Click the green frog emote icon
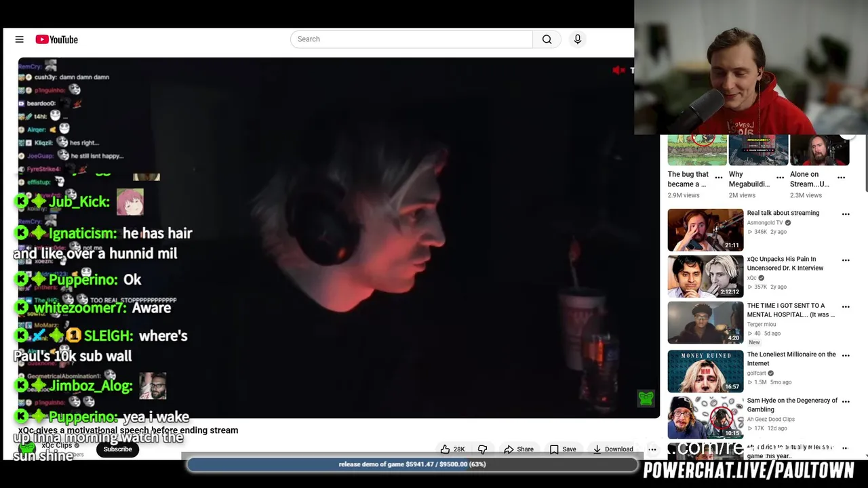Image resolution: width=868 pixels, height=488 pixels. click(646, 398)
